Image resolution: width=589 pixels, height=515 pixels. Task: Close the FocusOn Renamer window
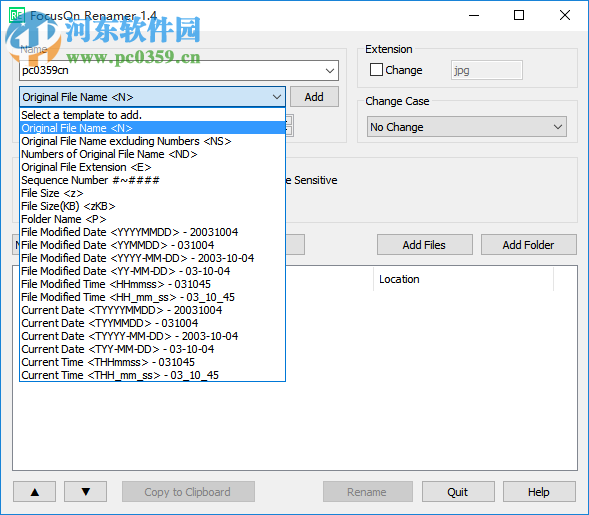pos(565,15)
